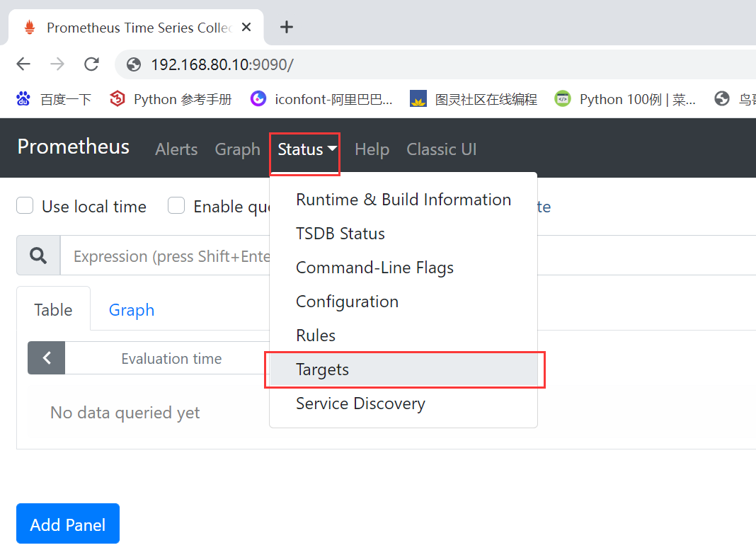Viewport: 756px width, 550px height.
Task: Open a new browser tab with plus icon
Action: 287,27
